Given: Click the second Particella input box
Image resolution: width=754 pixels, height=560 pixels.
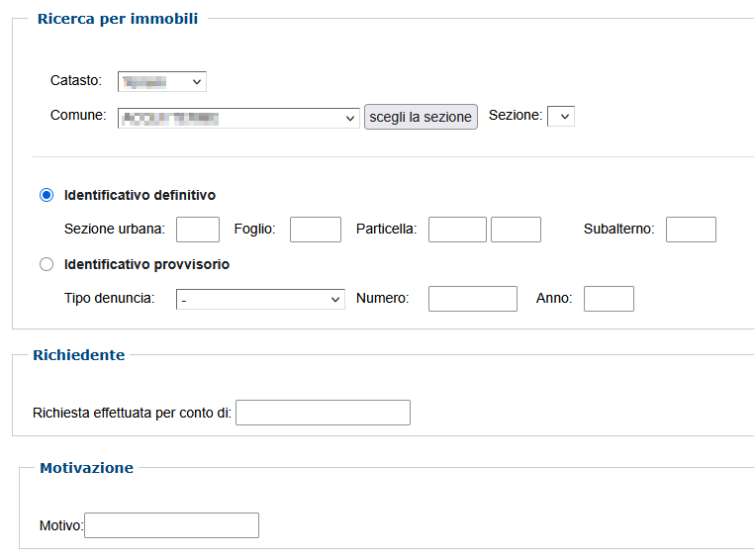Looking at the screenshot, I should pos(516,230).
